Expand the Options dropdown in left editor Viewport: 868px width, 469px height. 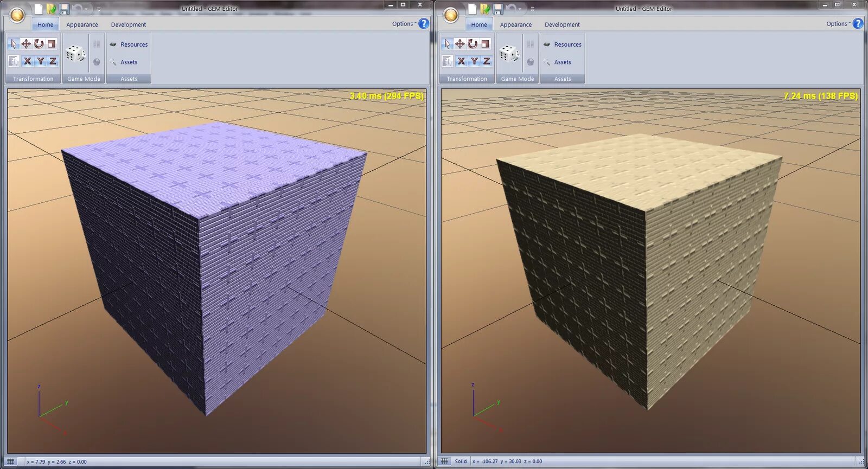point(404,24)
